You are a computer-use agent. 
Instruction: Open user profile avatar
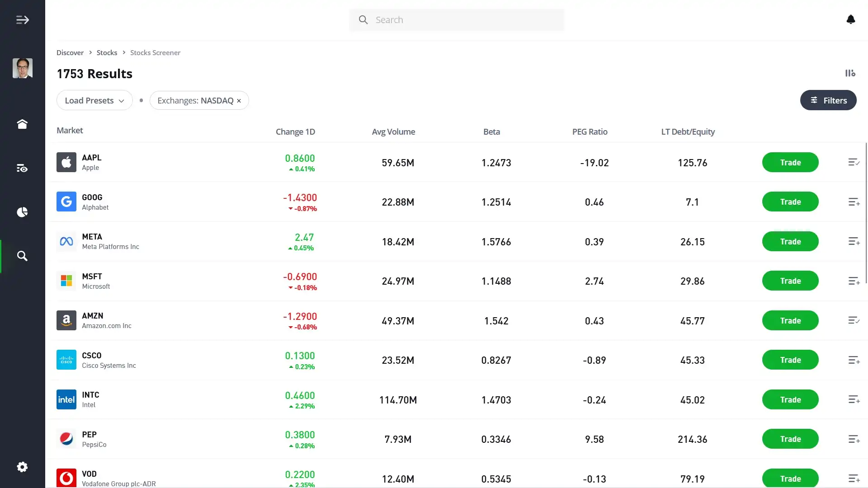(22, 68)
